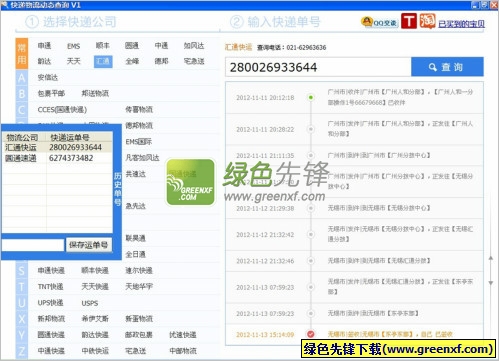
Task: Select history row 汇通快运 280026933644
Action: coord(57,147)
